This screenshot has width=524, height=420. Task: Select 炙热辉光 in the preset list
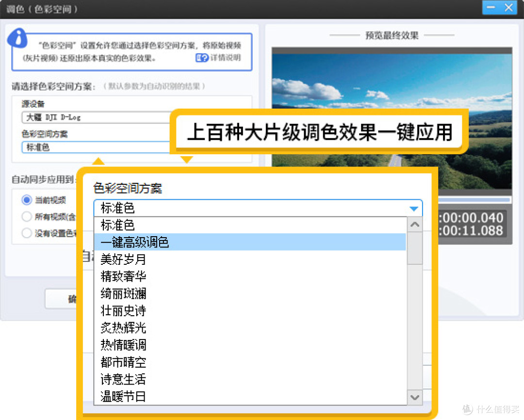[250, 328]
